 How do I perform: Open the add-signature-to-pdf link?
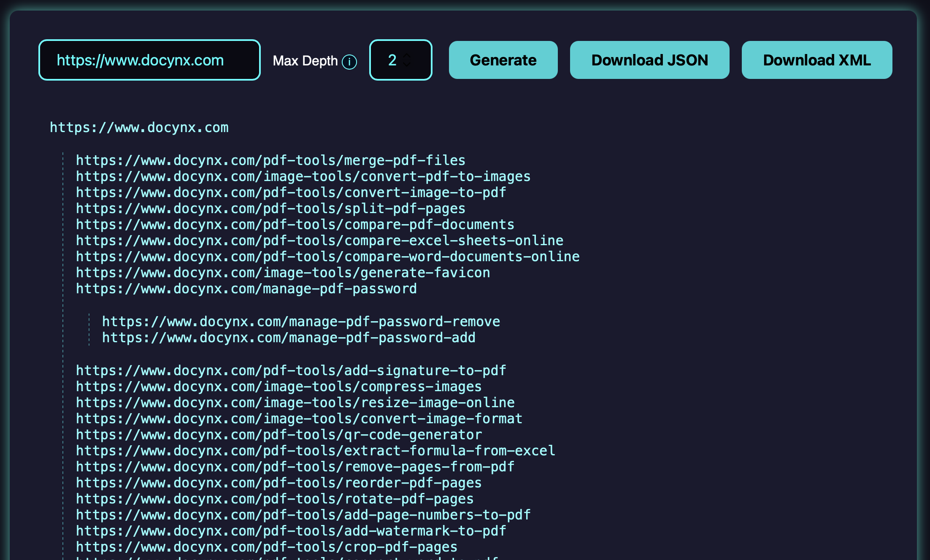[x=291, y=371]
